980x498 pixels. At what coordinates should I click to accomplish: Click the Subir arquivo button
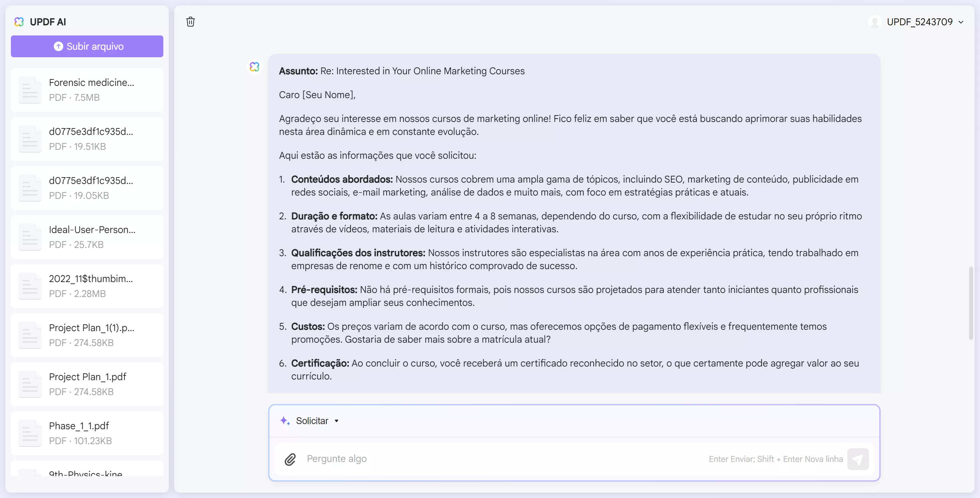(x=87, y=46)
